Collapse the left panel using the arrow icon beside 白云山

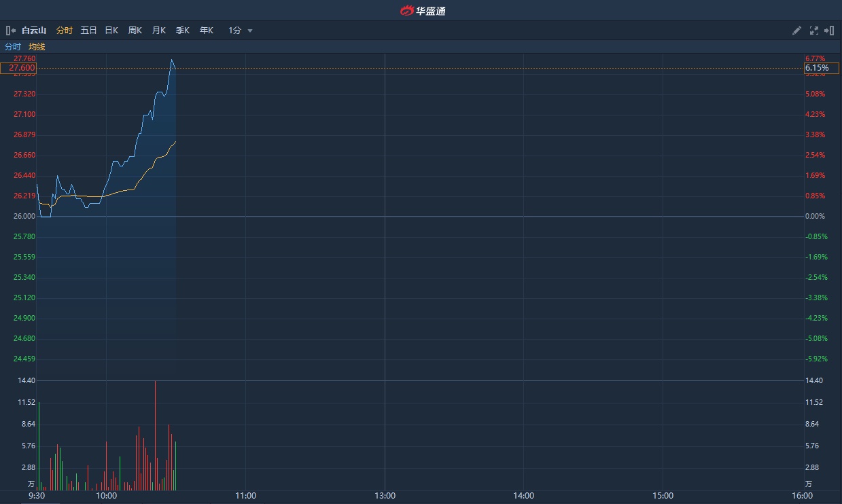[x=10, y=31]
